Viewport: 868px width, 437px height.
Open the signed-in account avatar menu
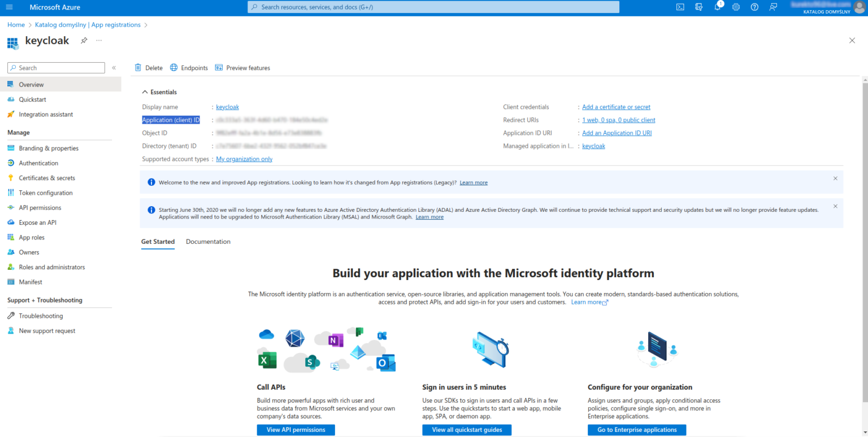[x=860, y=7]
